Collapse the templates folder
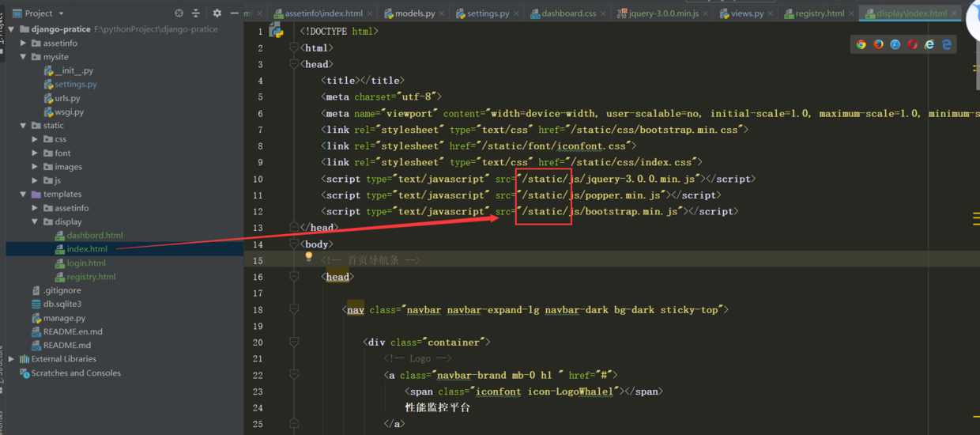This screenshot has width=980, height=435. 24,195
